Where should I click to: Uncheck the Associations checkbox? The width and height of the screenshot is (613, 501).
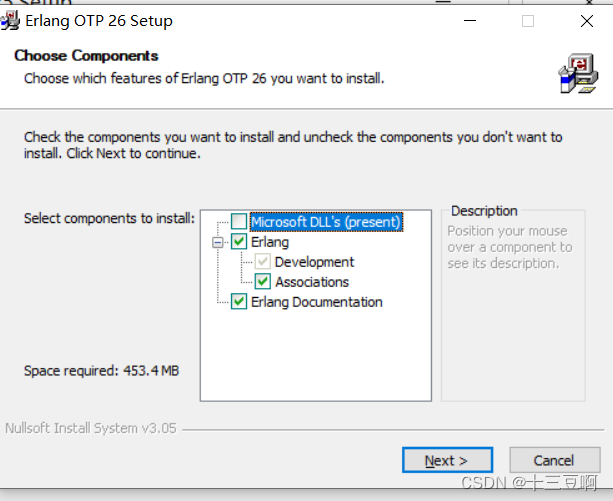[263, 281]
